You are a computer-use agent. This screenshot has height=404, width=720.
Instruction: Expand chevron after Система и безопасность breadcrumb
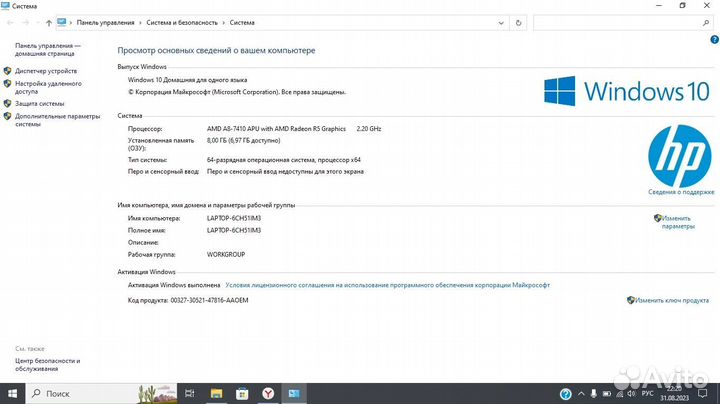224,22
